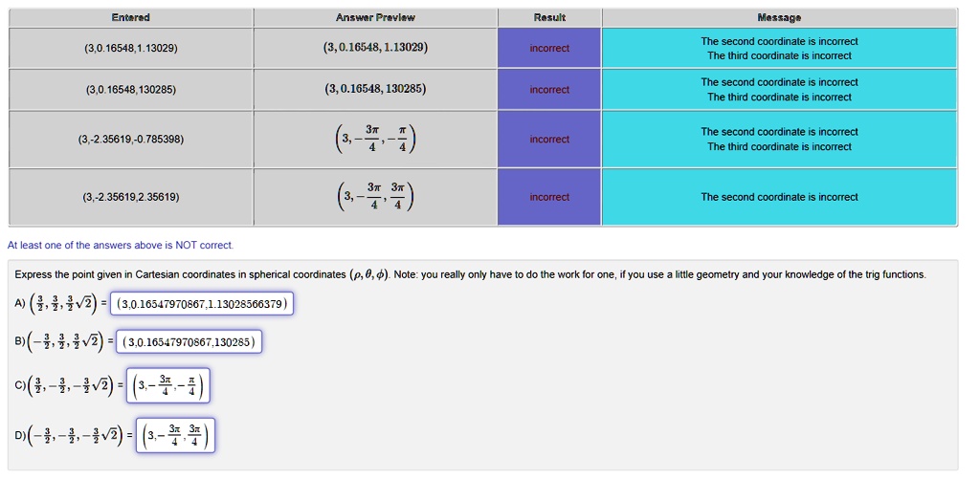Click entered value (3,0.16548,1.13029) cell
Screen dimensions: 980x479
pyautogui.click(x=130, y=48)
